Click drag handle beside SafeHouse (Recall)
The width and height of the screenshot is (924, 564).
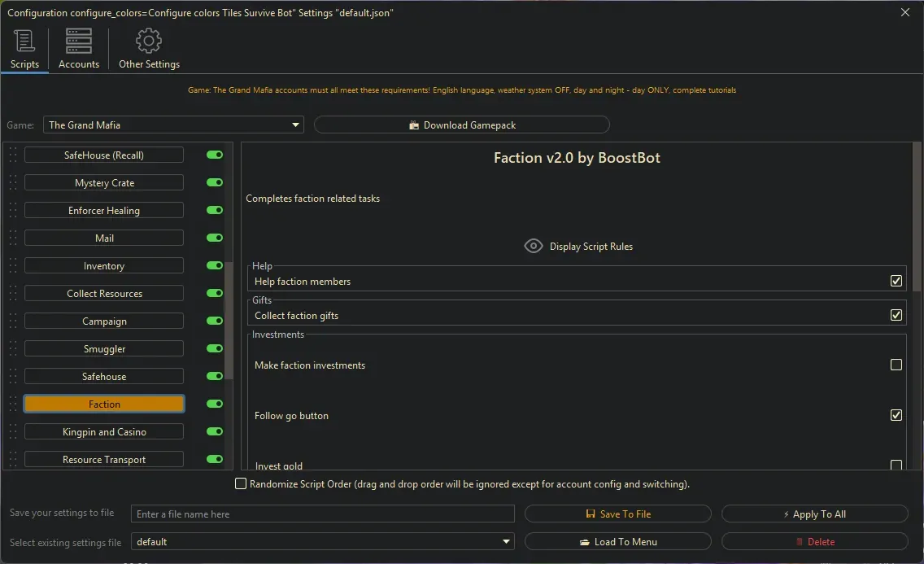coord(13,155)
